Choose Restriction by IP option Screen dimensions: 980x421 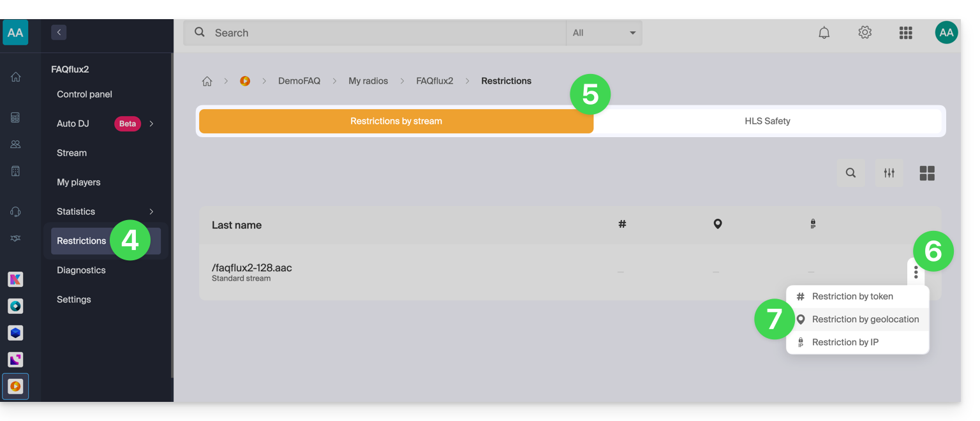pyautogui.click(x=845, y=343)
